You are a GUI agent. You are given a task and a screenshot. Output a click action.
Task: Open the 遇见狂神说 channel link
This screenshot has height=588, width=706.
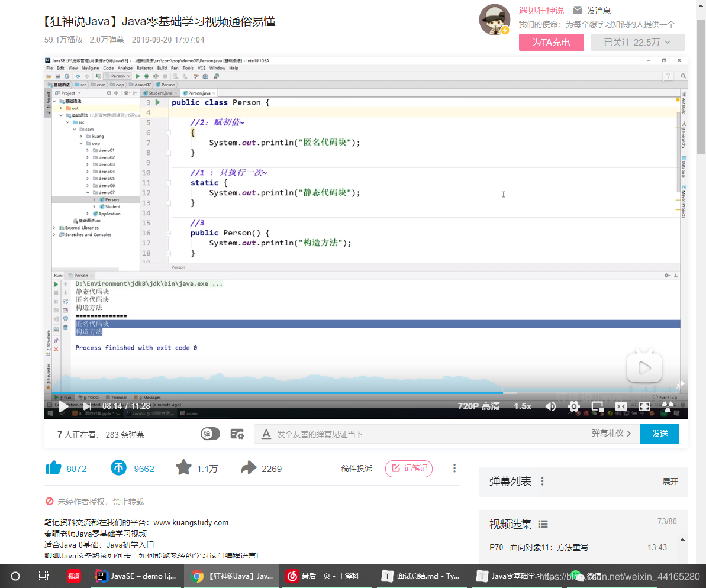click(541, 11)
